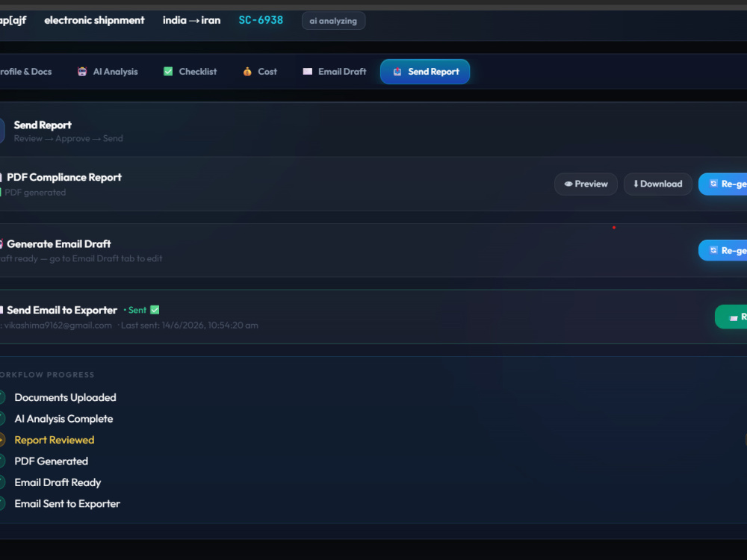Open the AI Analysis tab
The image size is (747, 560).
pos(108,72)
